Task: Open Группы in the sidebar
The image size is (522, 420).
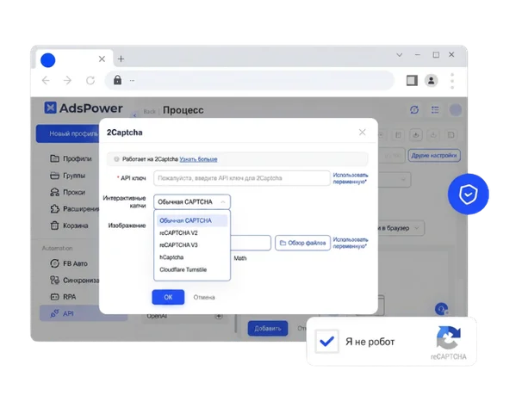Action: (x=67, y=176)
